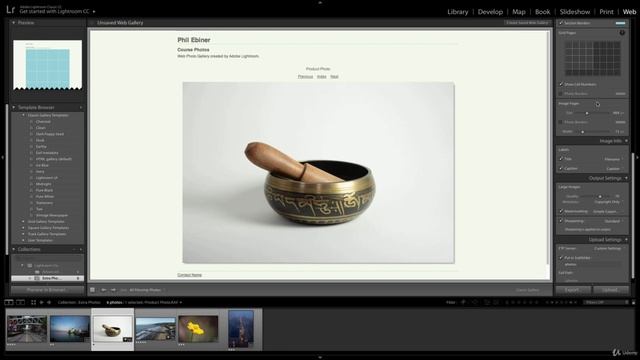640x360 pixels.
Task: Click the Export button
Action: 573,290
